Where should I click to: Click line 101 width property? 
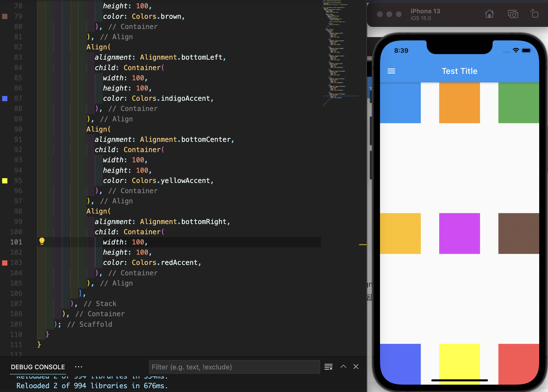pyautogui.click(x=113, y=242)
